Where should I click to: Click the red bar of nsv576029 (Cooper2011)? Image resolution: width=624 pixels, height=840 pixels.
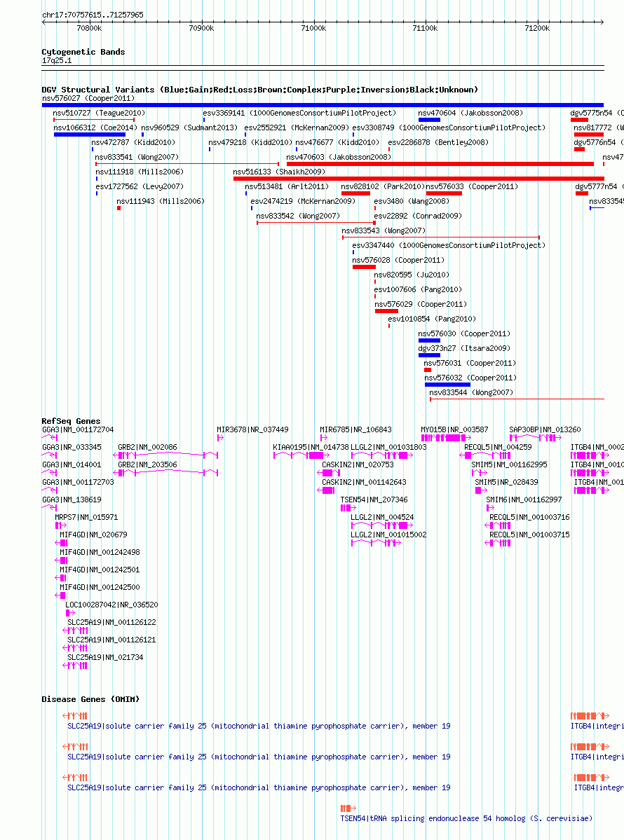(386, 311)
